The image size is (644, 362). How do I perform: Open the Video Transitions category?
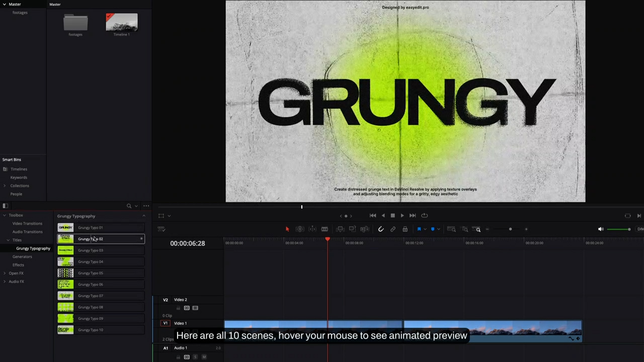27,223
